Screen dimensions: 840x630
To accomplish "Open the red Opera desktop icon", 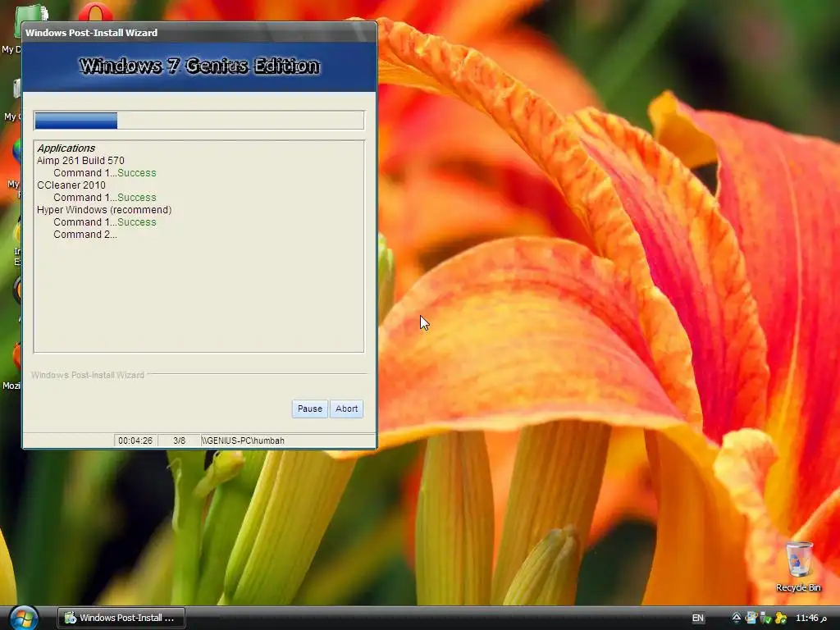I will coord(95,11).
